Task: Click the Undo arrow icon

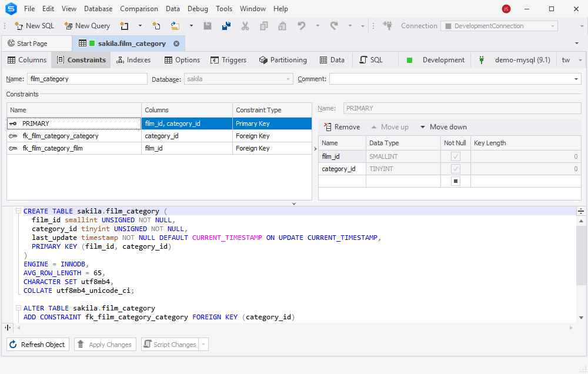Action: coord(302,26)
